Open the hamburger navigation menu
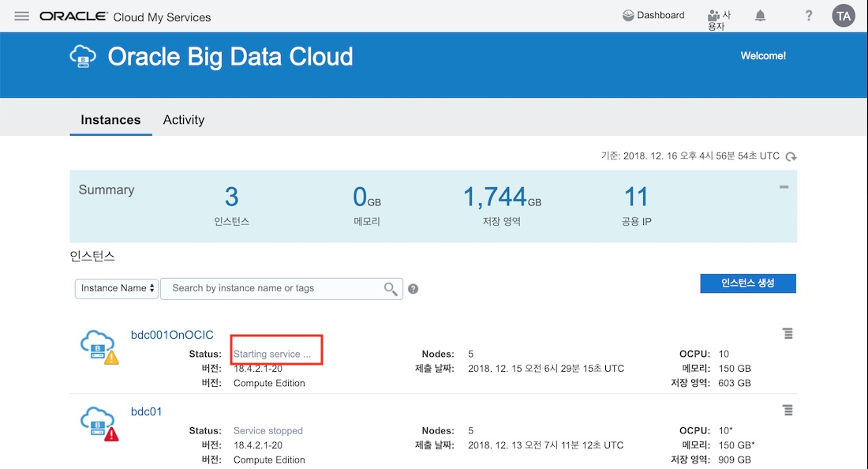 tap(21, 16)
